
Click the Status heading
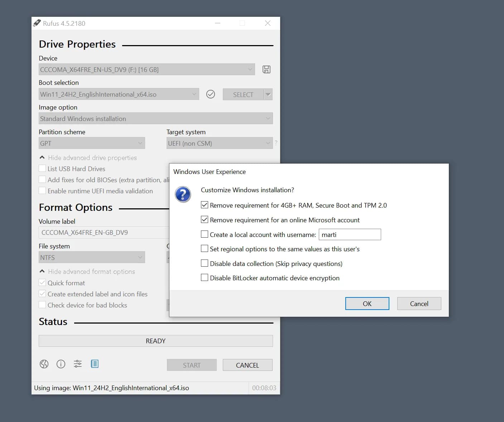pos(53,322)
